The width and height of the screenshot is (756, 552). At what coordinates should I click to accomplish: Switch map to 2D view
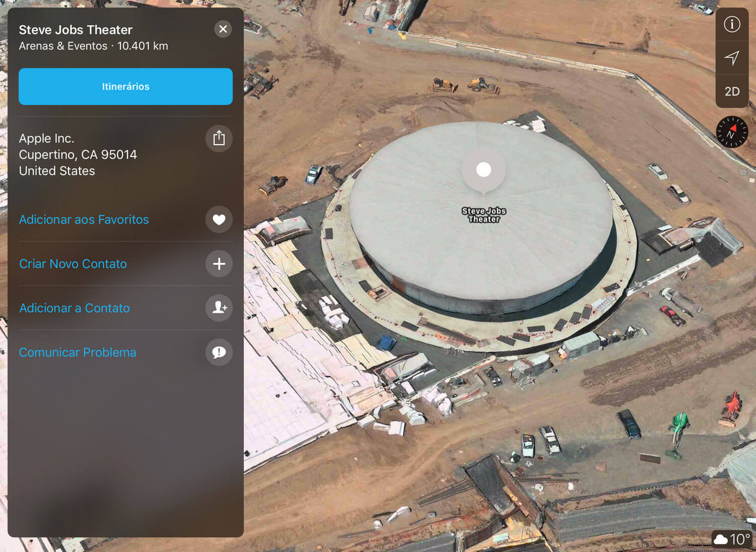[732, 92]
